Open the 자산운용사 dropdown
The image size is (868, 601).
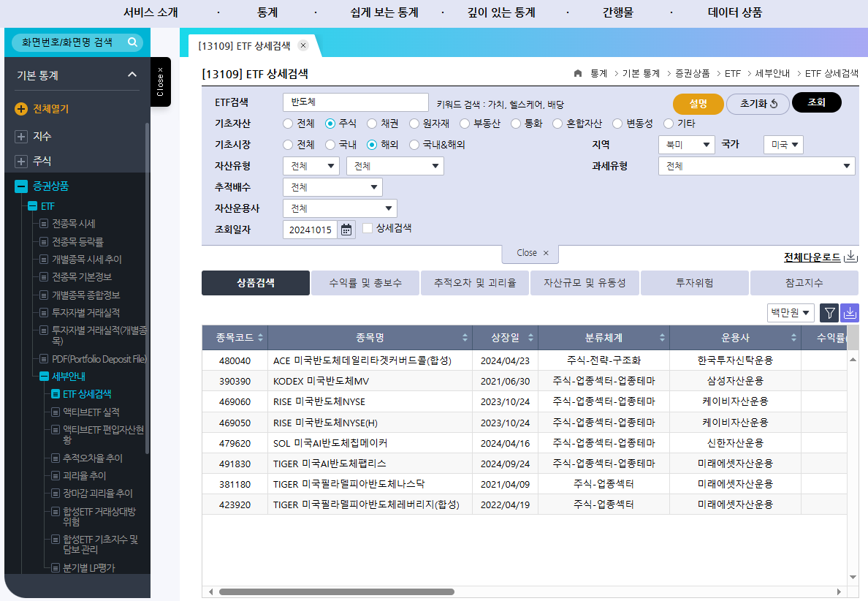[x=340, y=208]
